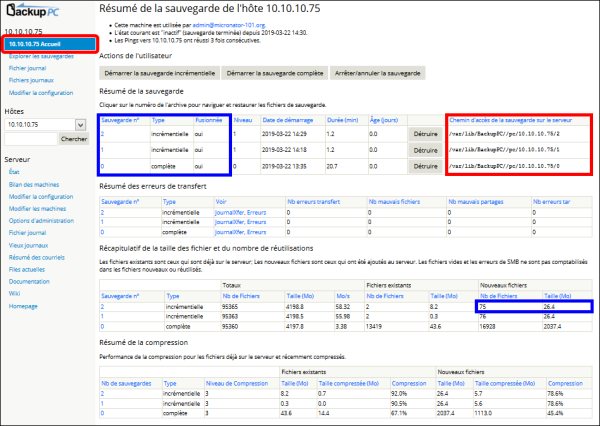Click admin@micronator-101.org email link
Image resolution: width=600 pixels, height=426 pixels.
point(229,25)
